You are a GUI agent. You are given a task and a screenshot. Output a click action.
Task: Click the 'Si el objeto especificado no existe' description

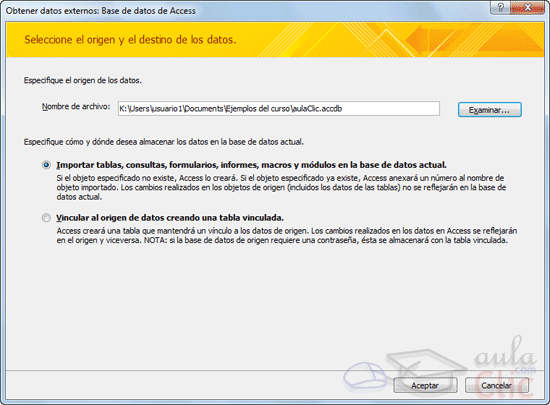(281, 187)
